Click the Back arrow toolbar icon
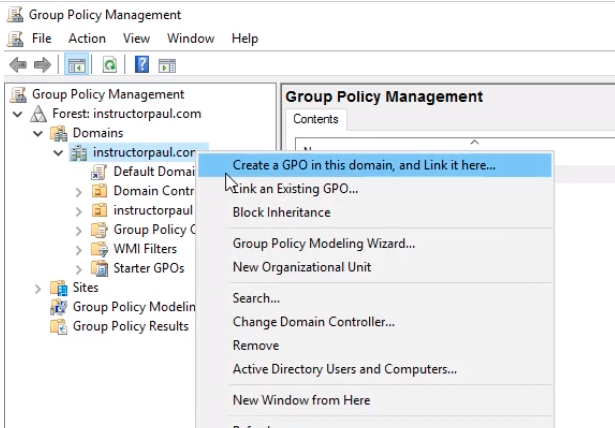Viewport: 615px width, 428px height. tap(17, 65)
